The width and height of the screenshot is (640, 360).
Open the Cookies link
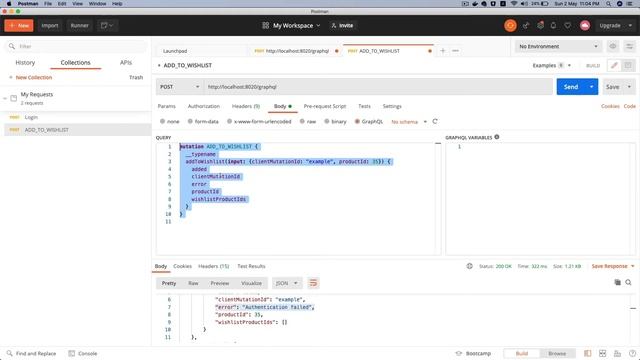click(610, 106)
